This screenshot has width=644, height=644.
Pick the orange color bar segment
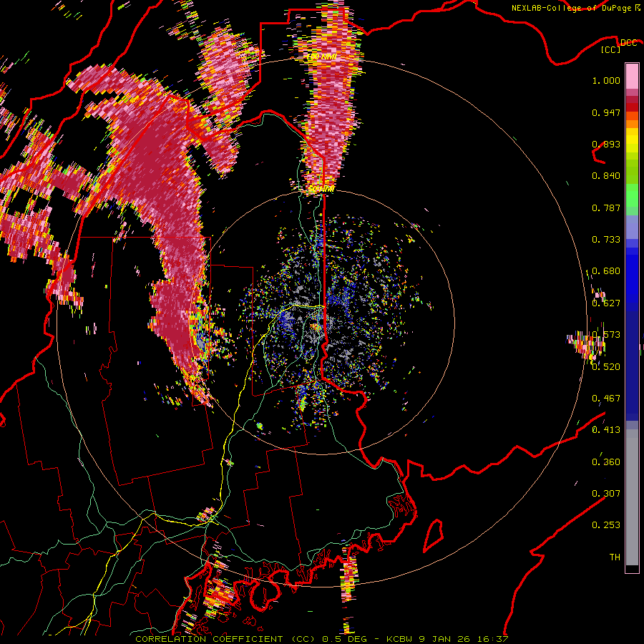[632, 125]
